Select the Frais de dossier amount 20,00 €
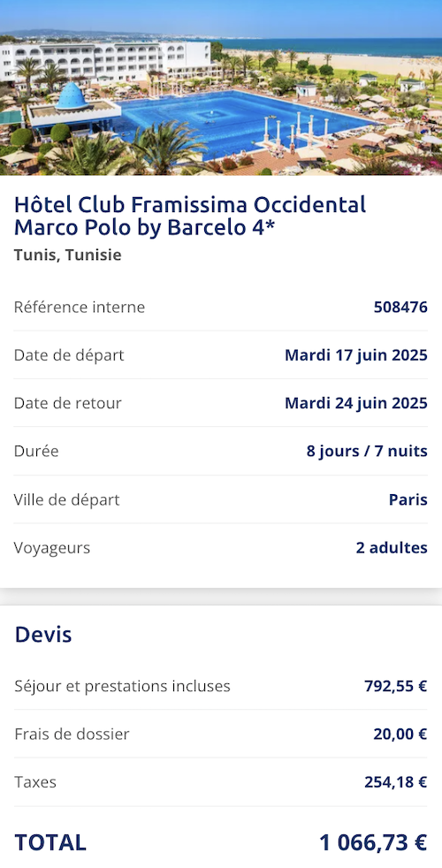 400,735
